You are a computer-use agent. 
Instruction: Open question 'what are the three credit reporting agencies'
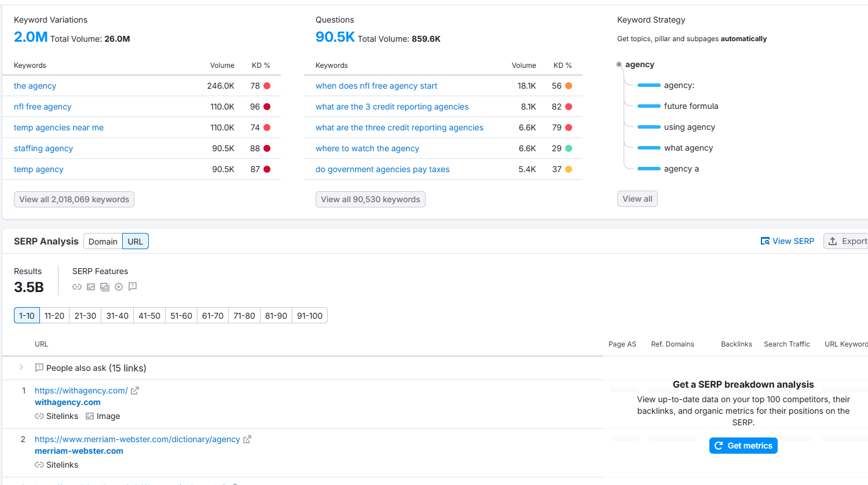pos(400,127)
